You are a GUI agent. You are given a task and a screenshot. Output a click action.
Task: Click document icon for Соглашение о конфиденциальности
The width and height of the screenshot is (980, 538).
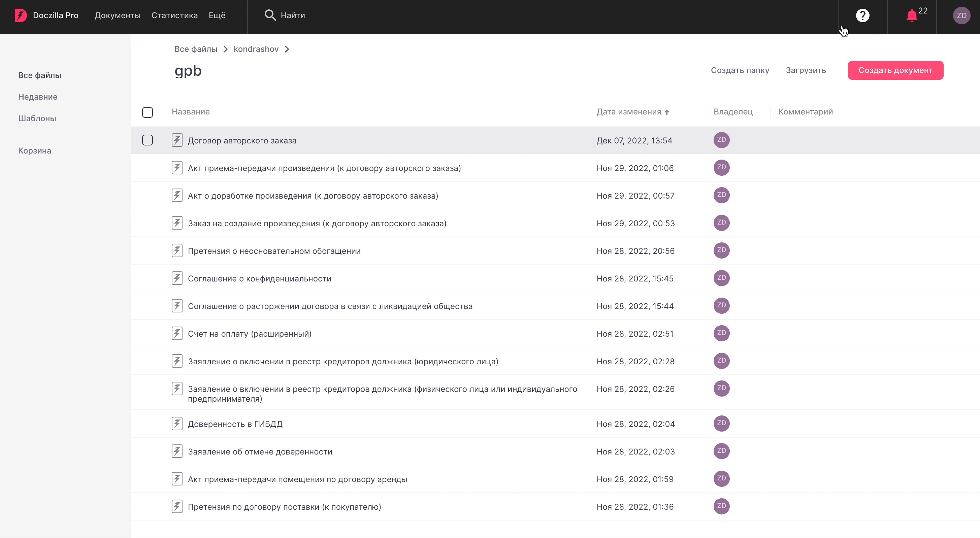(177, 278)
